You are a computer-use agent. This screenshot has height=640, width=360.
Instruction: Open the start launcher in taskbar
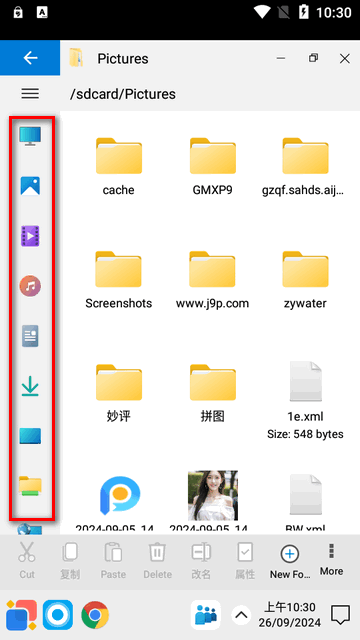tap(21, 614)
